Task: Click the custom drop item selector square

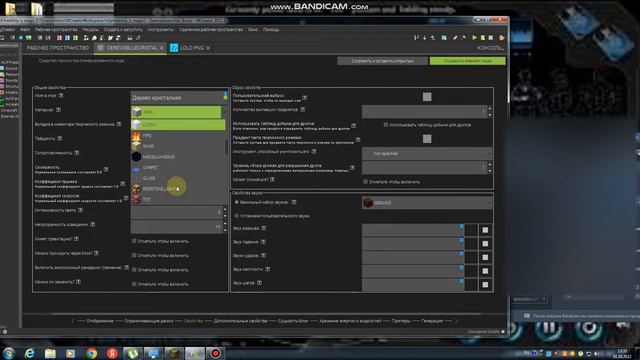Action: click(x=427, y=97)
